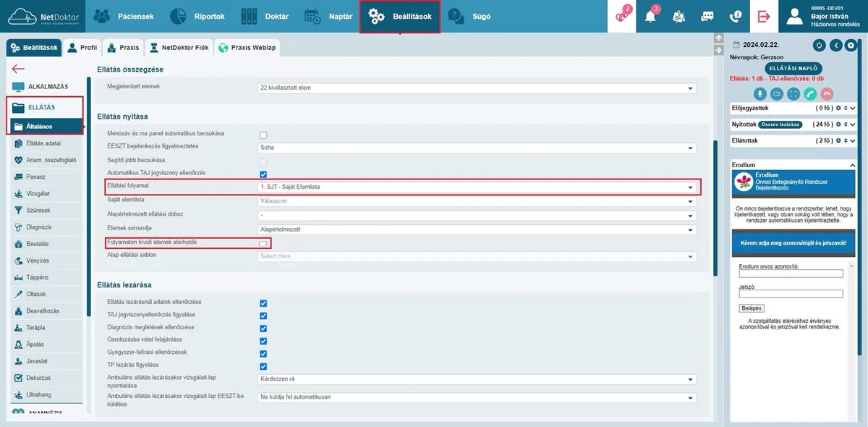Click the sort arrows in Előjegyzettek row

[x=846, y=109]
